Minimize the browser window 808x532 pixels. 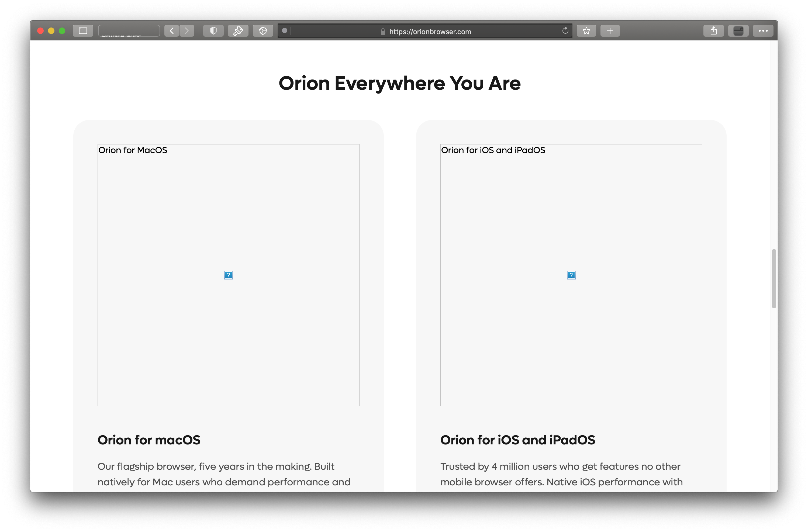tap(51, 31)
